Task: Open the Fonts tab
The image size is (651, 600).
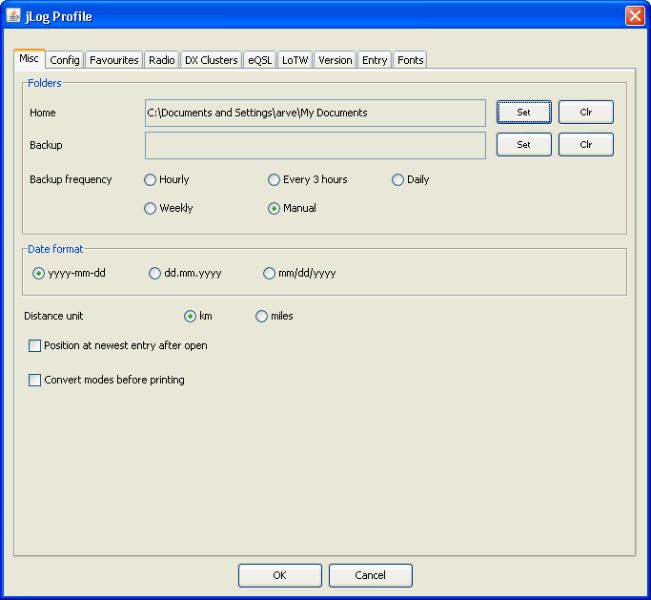Action: [x=410, y=60]
